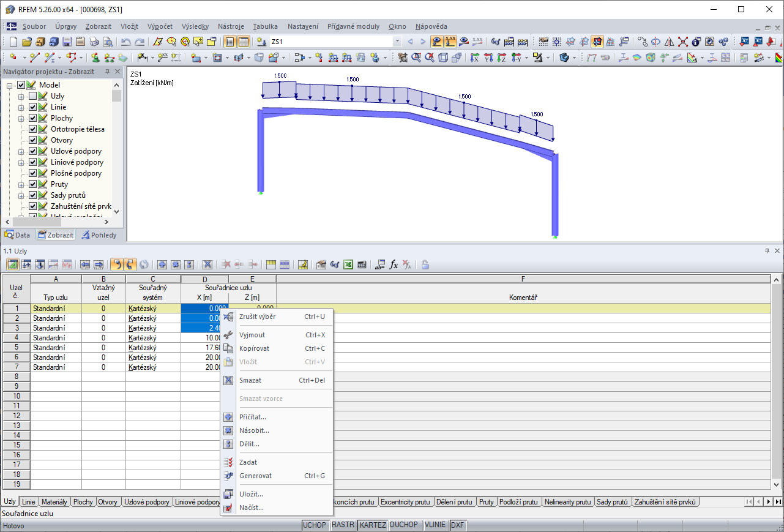
Task: Toggle the Otvory checkbox
Action: [x=32, y=140]
